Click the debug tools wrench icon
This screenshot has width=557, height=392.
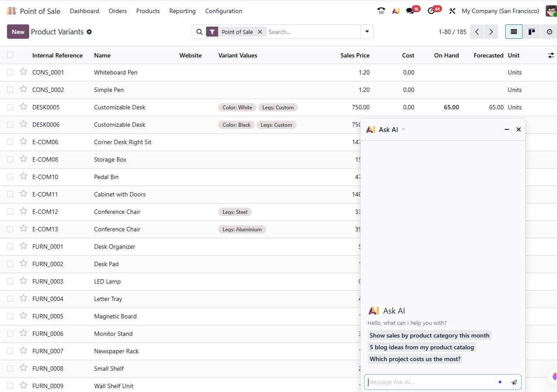[452, 11]
